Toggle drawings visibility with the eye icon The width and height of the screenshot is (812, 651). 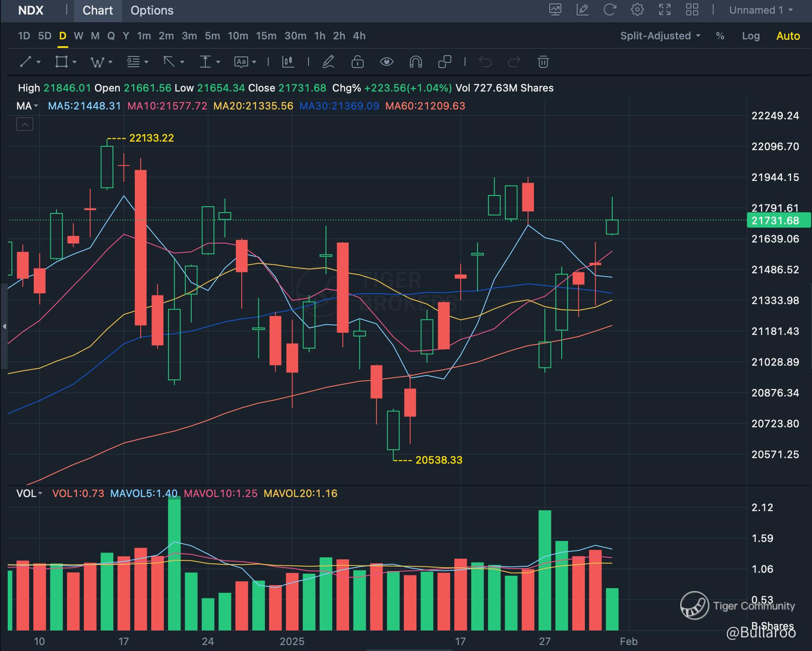[386, 62]
